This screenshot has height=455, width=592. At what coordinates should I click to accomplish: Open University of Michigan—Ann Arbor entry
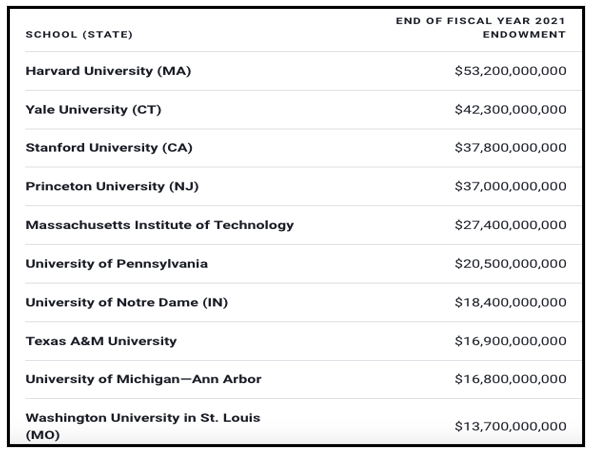point(143,379)
